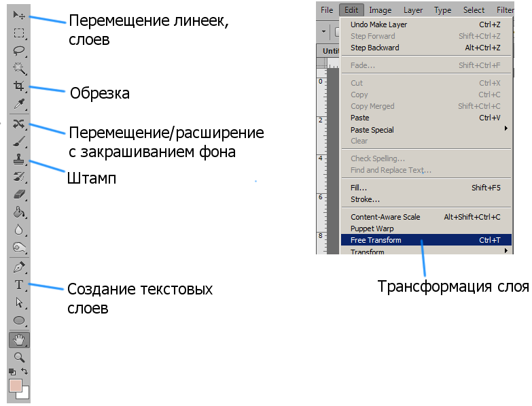Open the File menu

pos(327,10)
